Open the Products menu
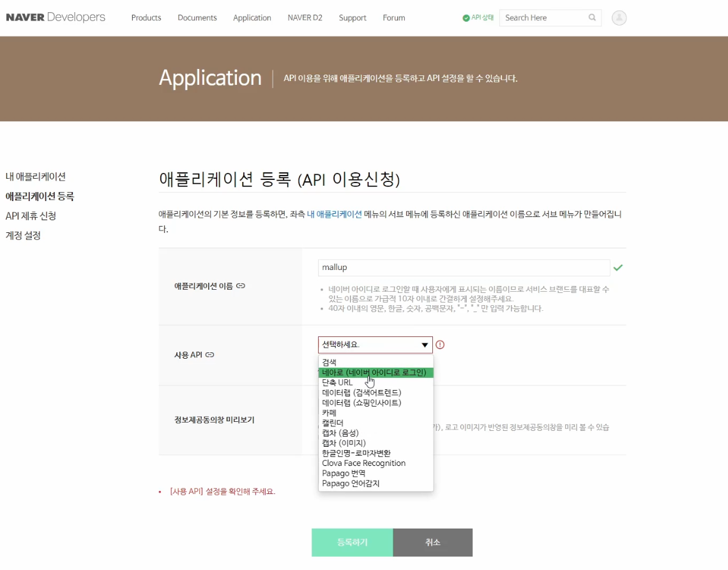Image resolution: width=728 pixels, height=570 pixels. [x=146, y=18]
